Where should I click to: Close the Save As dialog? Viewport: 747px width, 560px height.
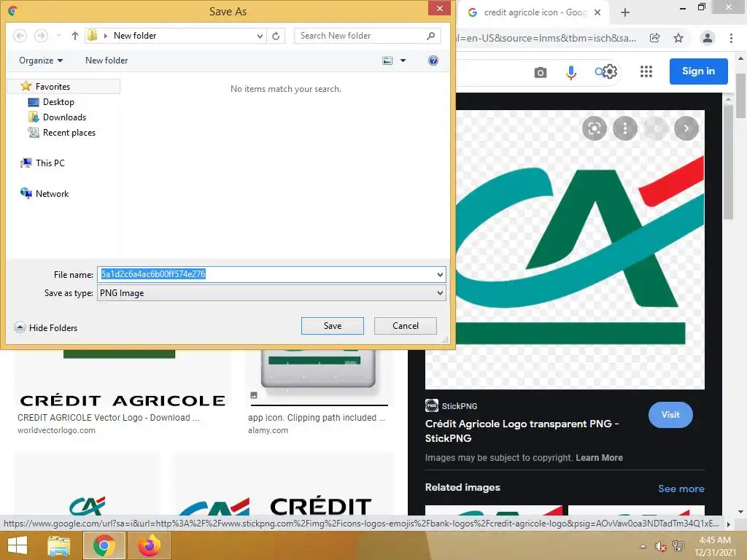439,8
